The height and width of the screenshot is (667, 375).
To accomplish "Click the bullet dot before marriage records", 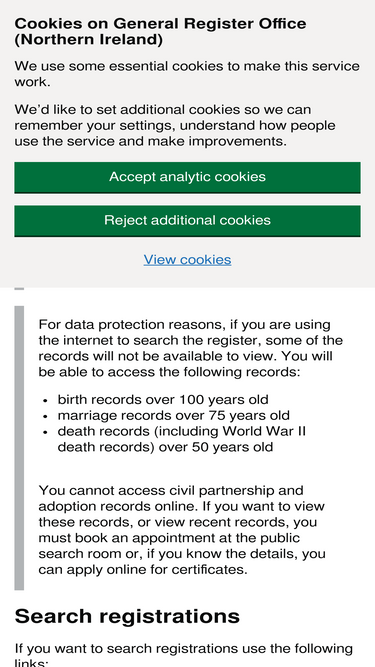I will 46,416.
